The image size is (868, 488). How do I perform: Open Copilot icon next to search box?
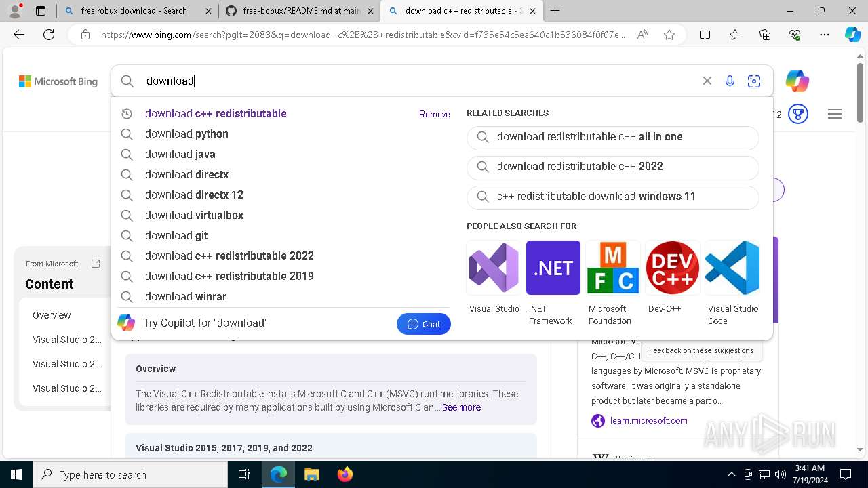(797, 81)
